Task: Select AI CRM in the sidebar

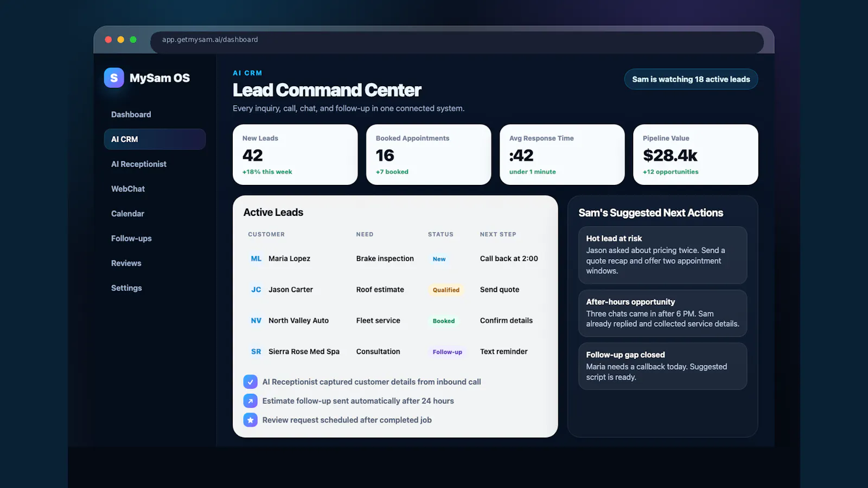Action: (x=155, y=139)
